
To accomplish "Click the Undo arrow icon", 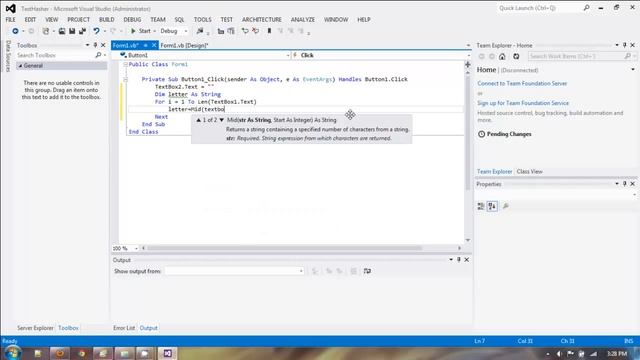I will pos(96,31).
